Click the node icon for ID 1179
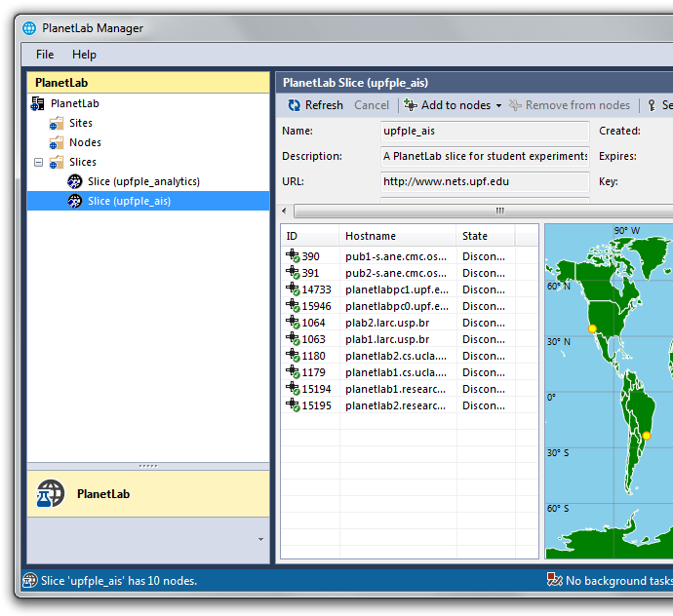 coord(293,372)
